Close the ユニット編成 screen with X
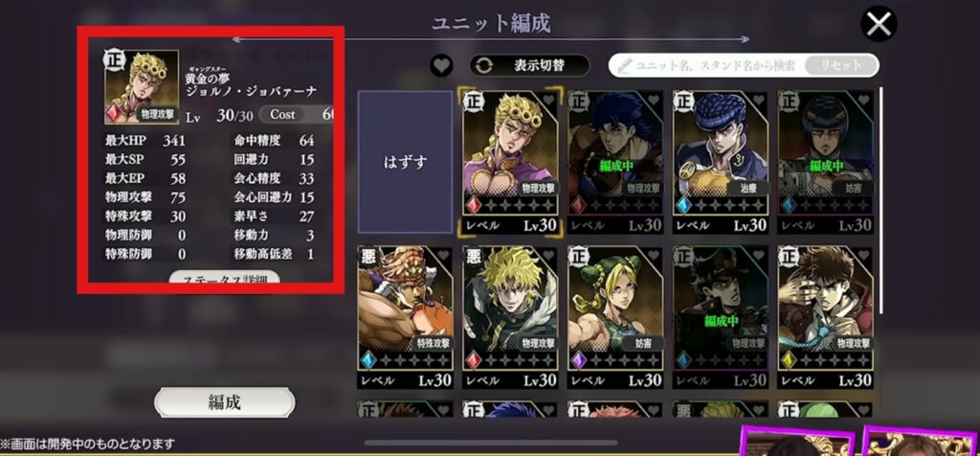 (x=879, y=24)
